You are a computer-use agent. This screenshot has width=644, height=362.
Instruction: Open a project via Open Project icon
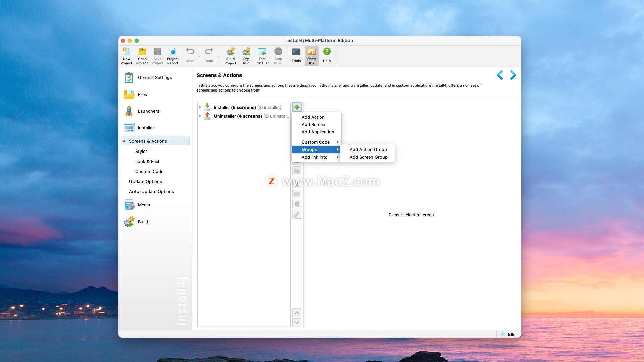[x=142, y=56]
